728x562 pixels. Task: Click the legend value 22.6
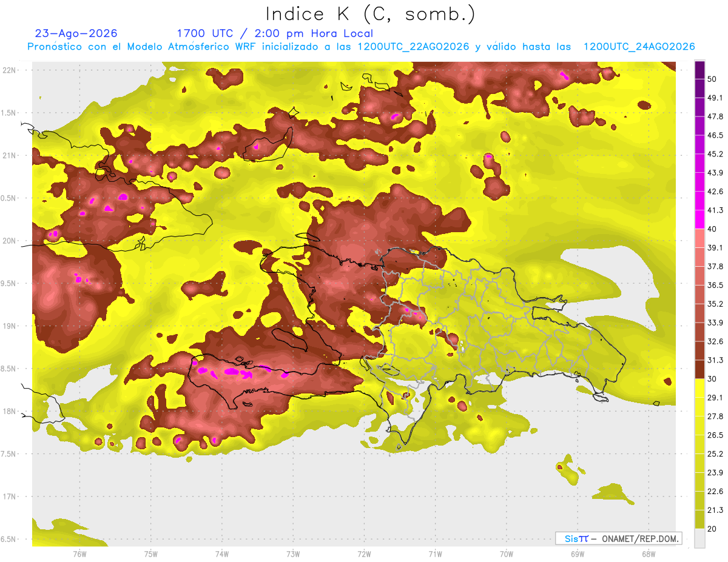715,491
